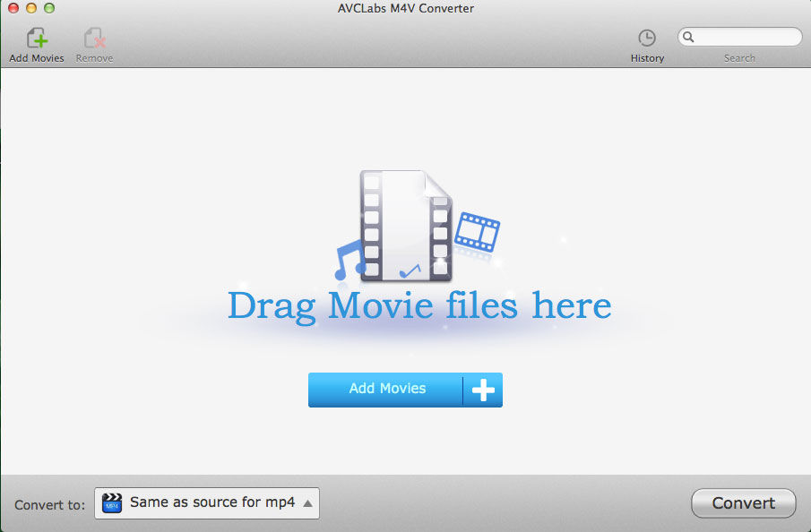This screenshot has width=811, height=532.
Task: Click the MP4 clapperboard format icon
Action: [112, 503]
